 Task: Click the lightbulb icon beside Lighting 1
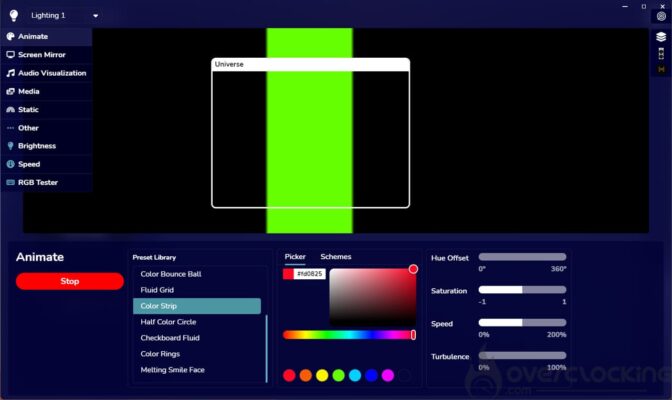point(14,15)
